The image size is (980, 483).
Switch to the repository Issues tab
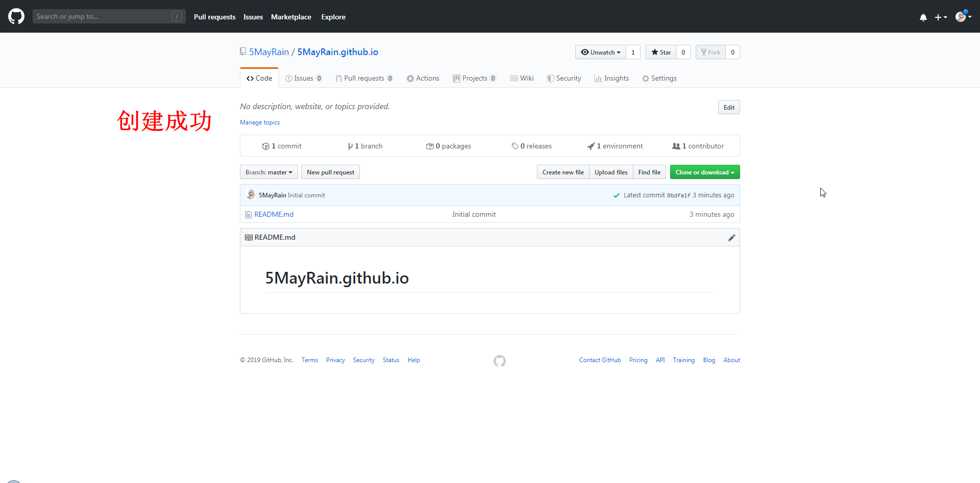pyautogui.click(x=304, y=78)
